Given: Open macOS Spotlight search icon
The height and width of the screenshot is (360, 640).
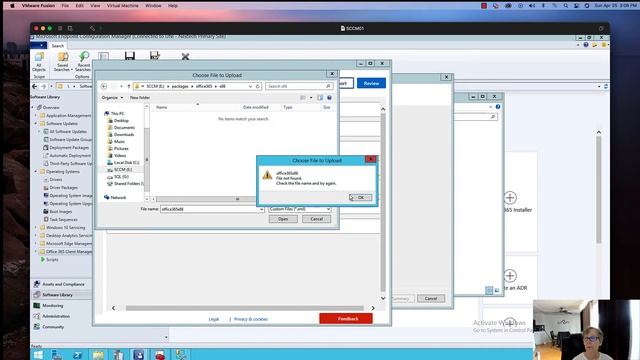Looking at the screenshot, I should point(566,6).
